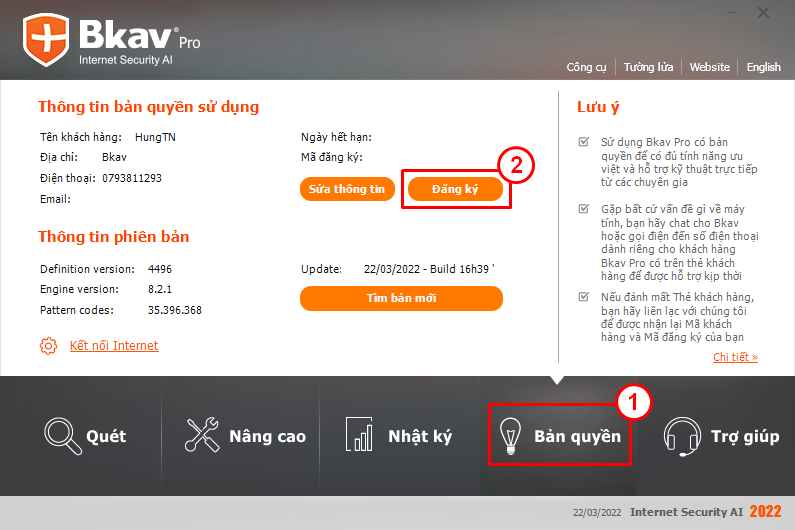Click the footer text Internet Security AI 2022

(x=706, y=512)
